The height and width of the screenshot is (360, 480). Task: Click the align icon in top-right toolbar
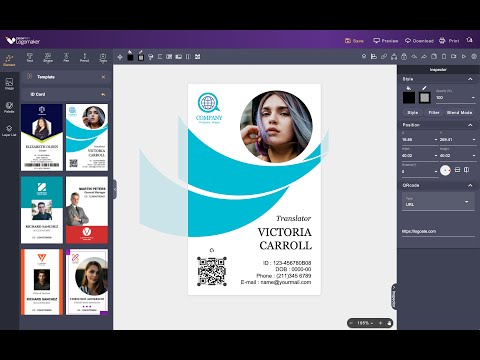[374, 57]
